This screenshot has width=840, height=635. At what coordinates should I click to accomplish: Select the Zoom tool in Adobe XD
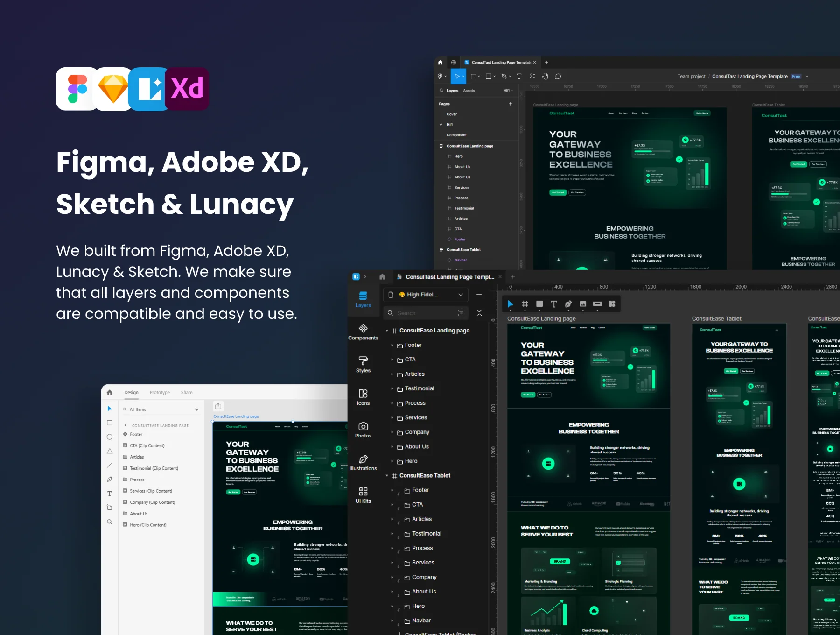[x=110, y=522]
